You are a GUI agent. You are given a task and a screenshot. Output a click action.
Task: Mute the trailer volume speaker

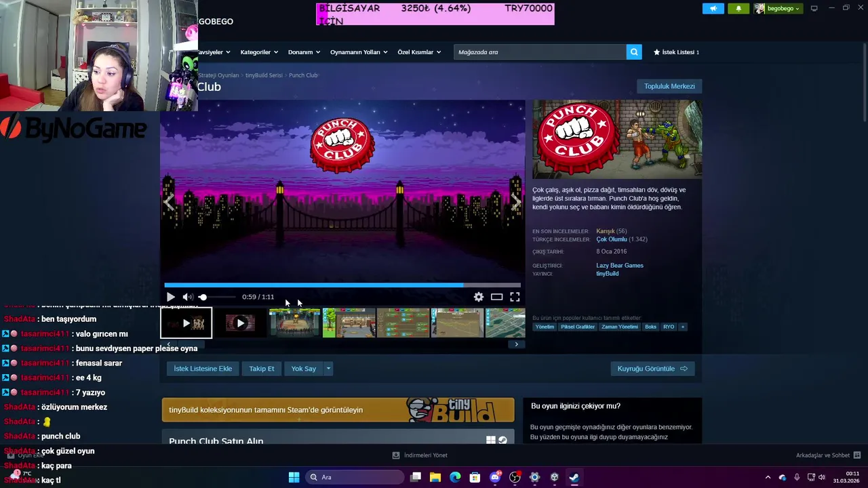coord(187,297)
